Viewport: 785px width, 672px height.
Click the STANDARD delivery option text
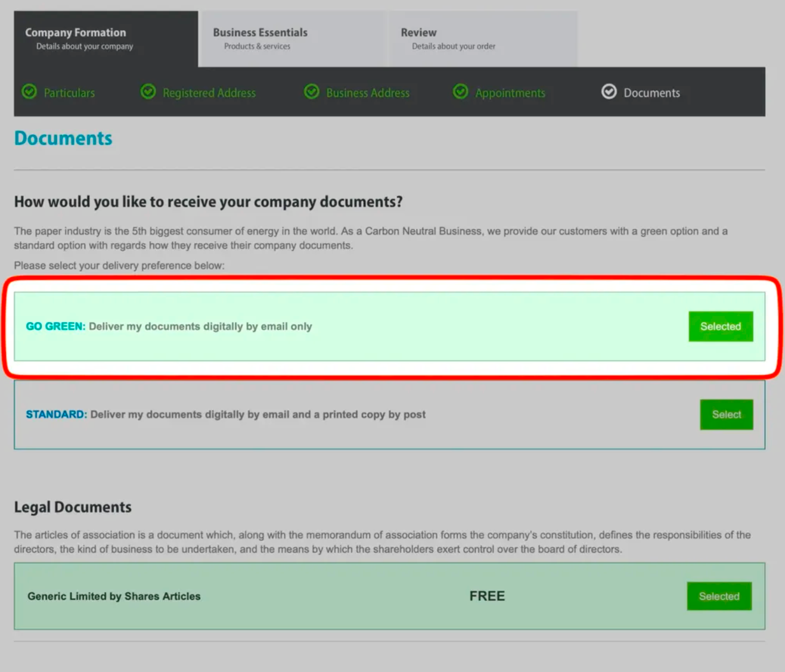226,415
